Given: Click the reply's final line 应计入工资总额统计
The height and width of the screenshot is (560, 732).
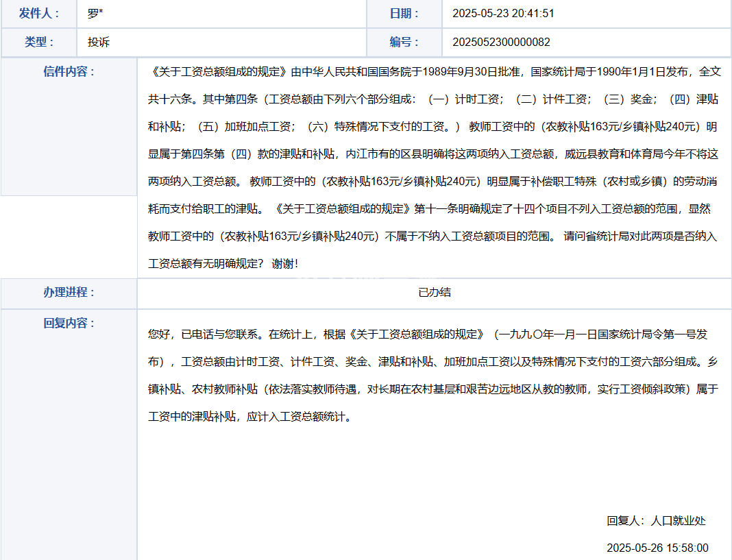Looking at the screenshot, I should tap(300, 417).
